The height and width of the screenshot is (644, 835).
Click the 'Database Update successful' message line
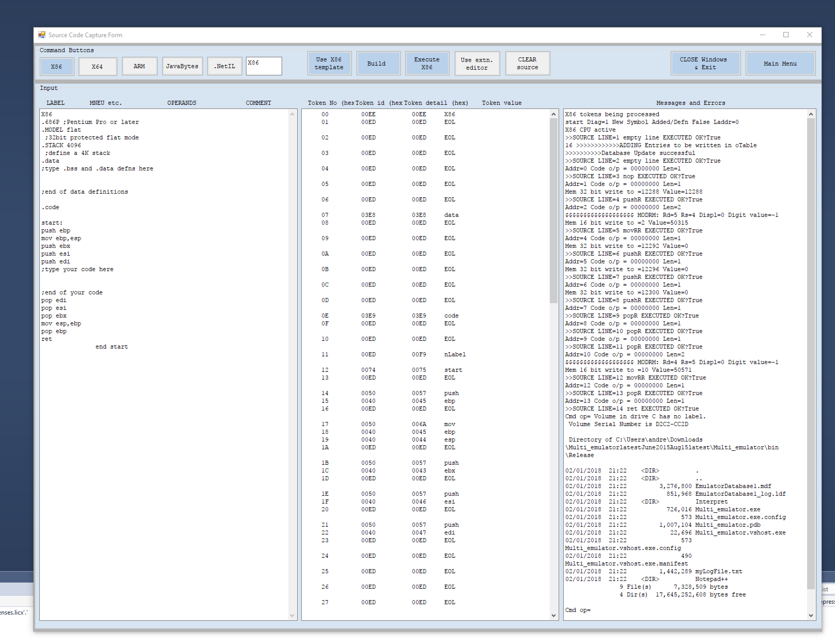click(x=630, y=153)
